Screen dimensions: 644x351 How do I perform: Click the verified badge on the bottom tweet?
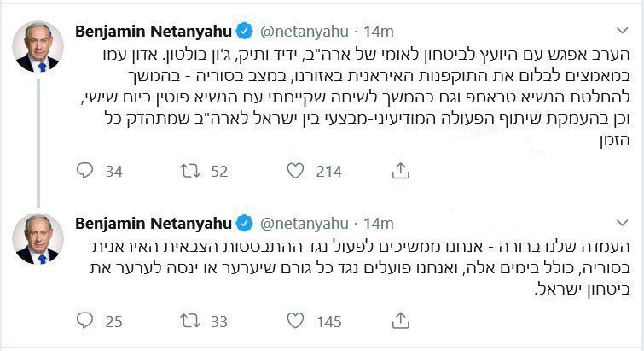pos(244,224)
